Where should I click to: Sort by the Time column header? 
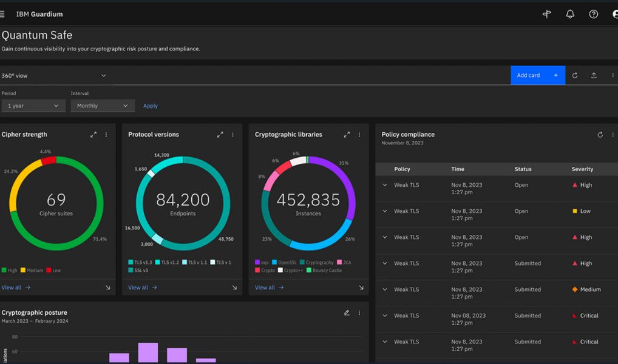coord(458,169)
